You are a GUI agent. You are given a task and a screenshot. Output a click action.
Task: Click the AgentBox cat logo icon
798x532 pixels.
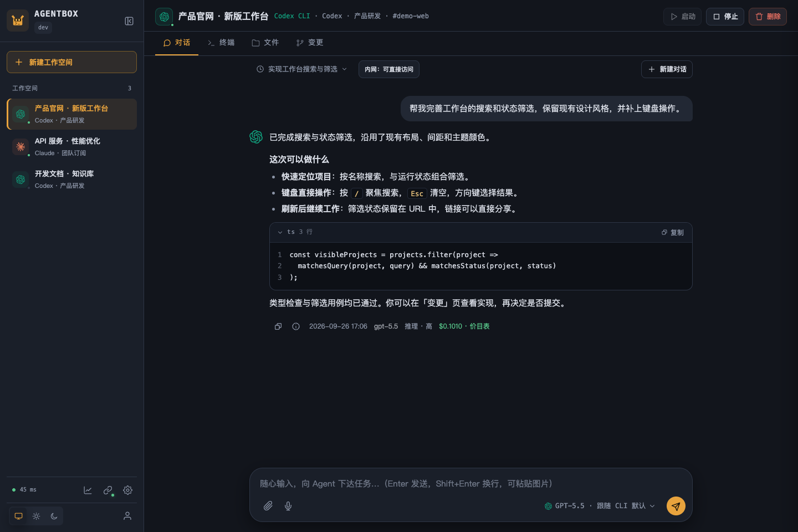coord(18,21)
